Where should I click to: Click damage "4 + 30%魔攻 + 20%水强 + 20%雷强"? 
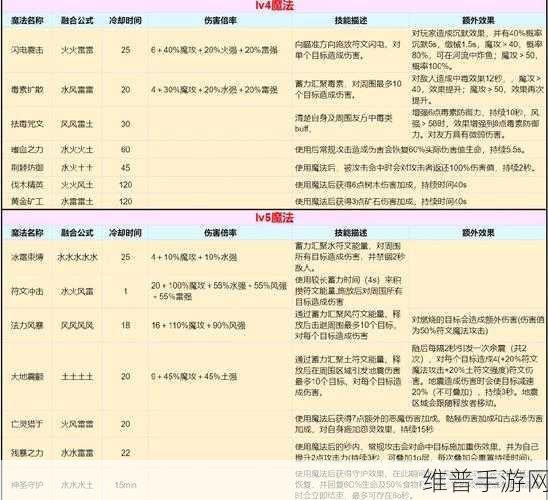[214, 90]
